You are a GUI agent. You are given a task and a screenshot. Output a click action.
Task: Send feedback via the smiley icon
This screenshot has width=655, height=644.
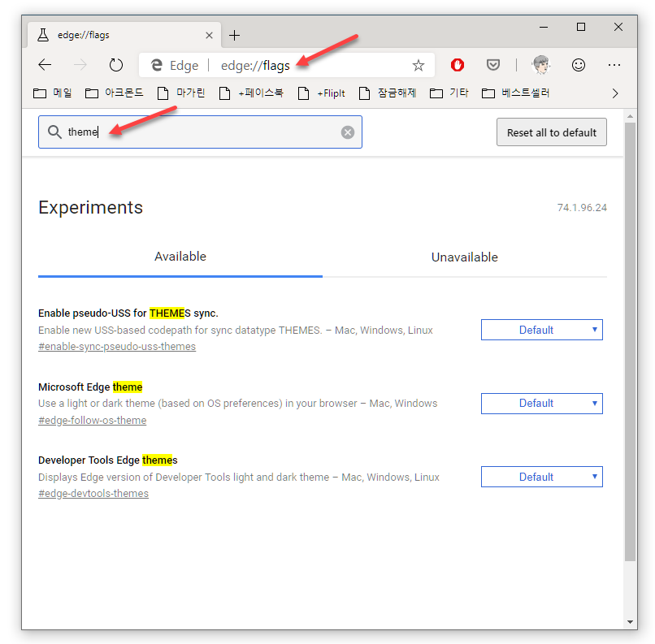coord(578,65)
